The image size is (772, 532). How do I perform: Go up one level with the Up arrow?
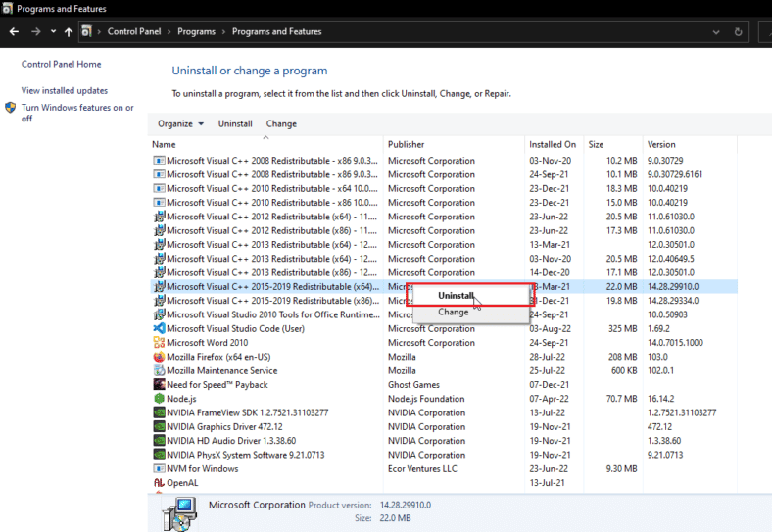[x=68, y=32]
